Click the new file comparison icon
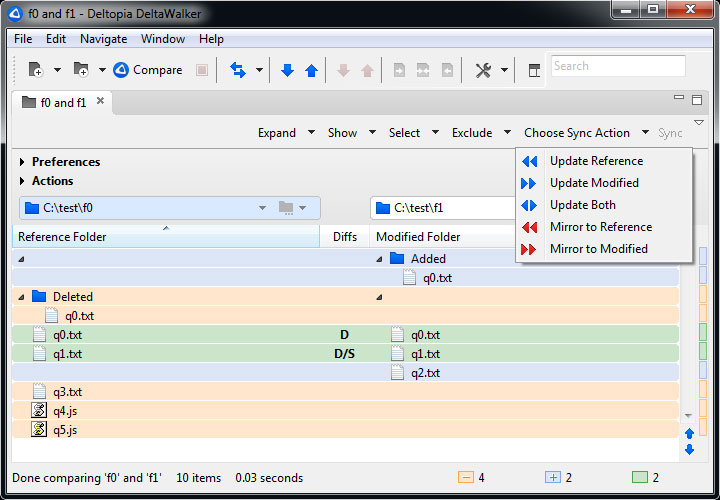The height and width of the screenshot is (500, 720). 35,70
